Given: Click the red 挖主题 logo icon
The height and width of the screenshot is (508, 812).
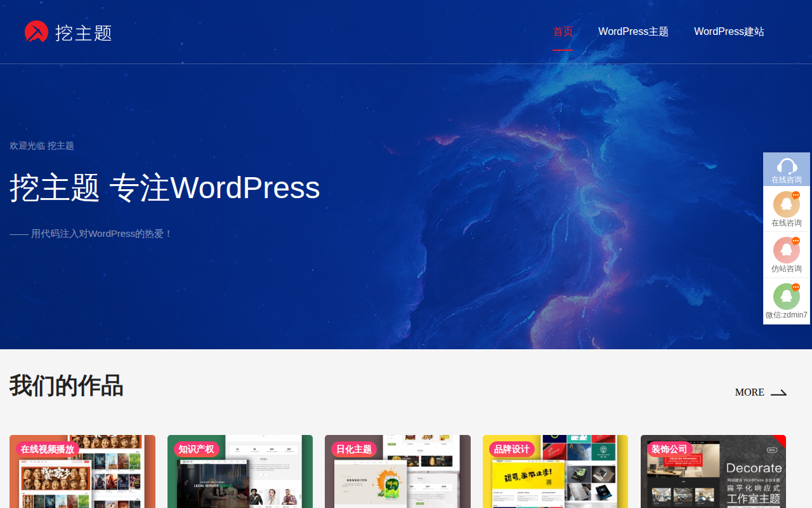Looking at the screenshot, I should pyautogui.click(x=36, y=32).
